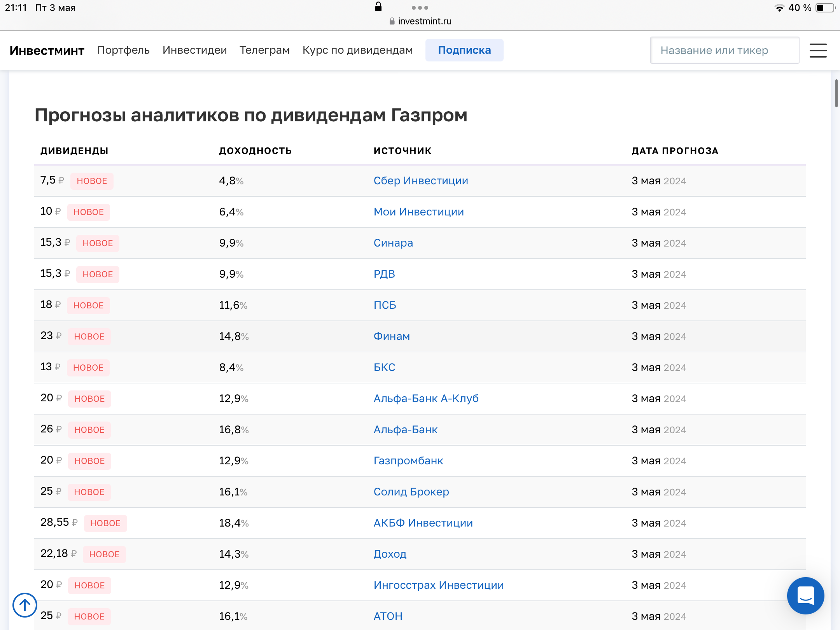Viewport: 840px width, 630px height.
Task: Open the Финам source link
Action: [392, 336]
